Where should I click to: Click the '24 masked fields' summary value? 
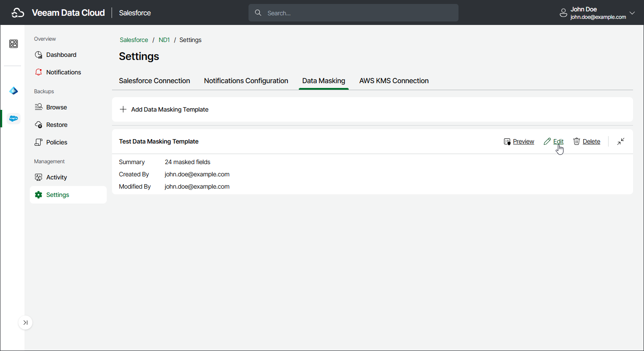[x=188, y=162]
